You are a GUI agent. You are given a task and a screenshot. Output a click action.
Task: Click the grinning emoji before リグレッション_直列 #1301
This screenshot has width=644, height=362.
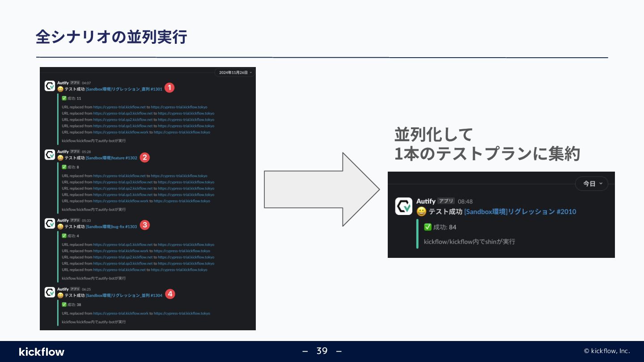[60, 89]
